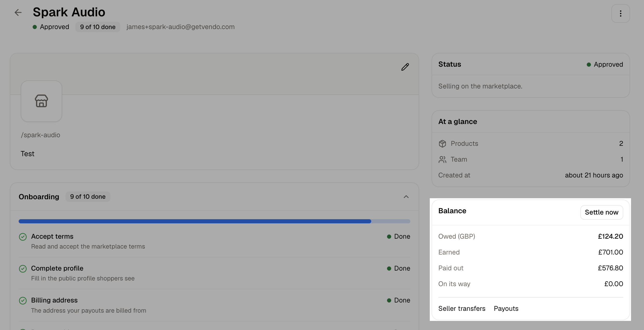Open the three-dot more options menu
Image resolution: width=644 pixels, height=330 pixels.
(x=620, y=13)
